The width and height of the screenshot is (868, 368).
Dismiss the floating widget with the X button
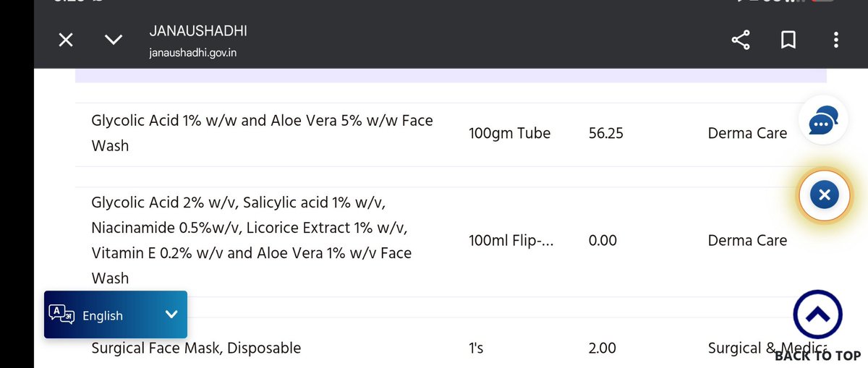point(824,194)
